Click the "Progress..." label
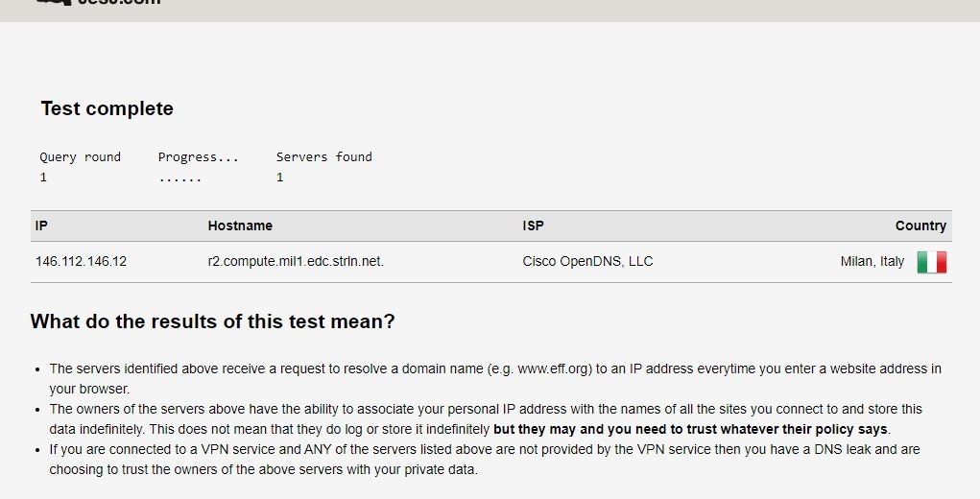Viewport: 980px width, 499px height. pyautogui.click(x=198, y=156)
